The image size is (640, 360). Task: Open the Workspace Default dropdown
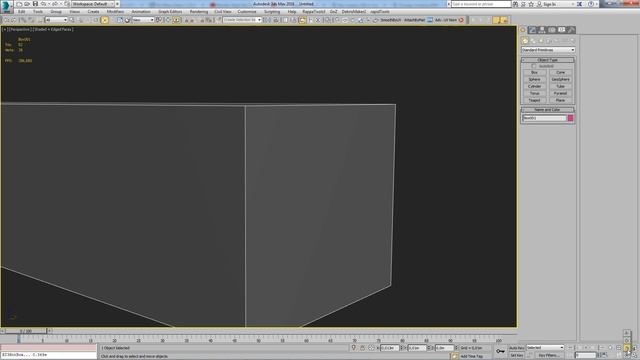[93, 4]
